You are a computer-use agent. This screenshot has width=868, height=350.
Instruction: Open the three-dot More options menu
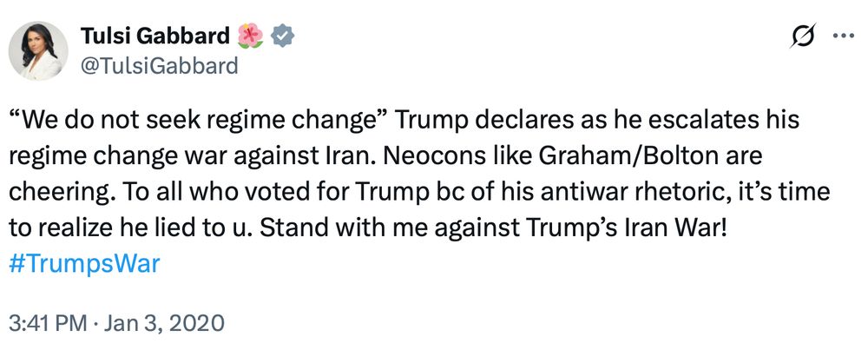click(x=843, y=37)
